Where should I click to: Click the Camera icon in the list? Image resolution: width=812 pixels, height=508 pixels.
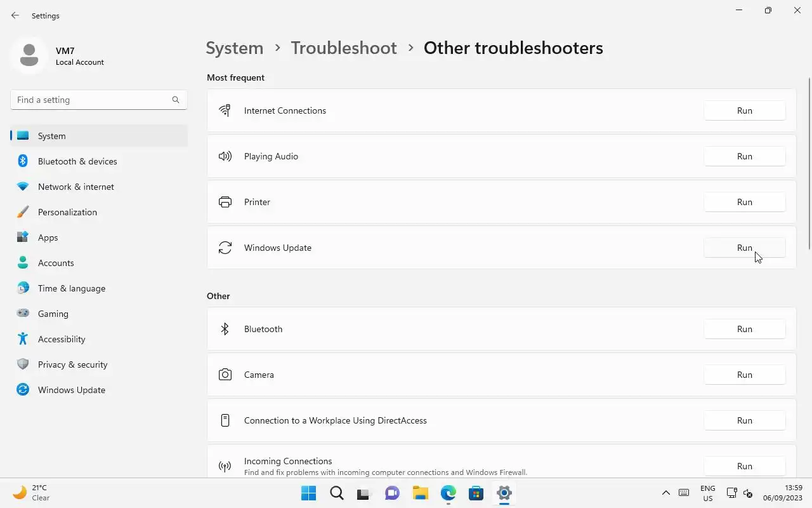(x=225, y=375)
